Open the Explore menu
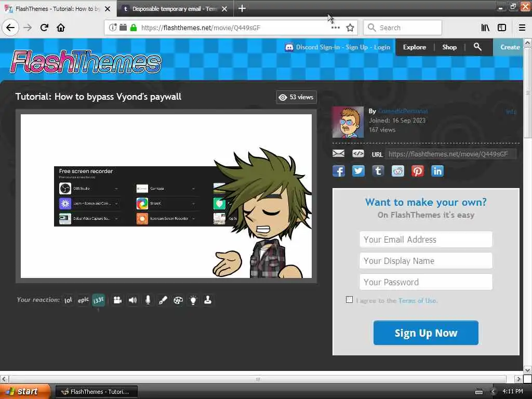Image resolution: width=532 pixels, height=399 pixels. click(x=414, y=47)
